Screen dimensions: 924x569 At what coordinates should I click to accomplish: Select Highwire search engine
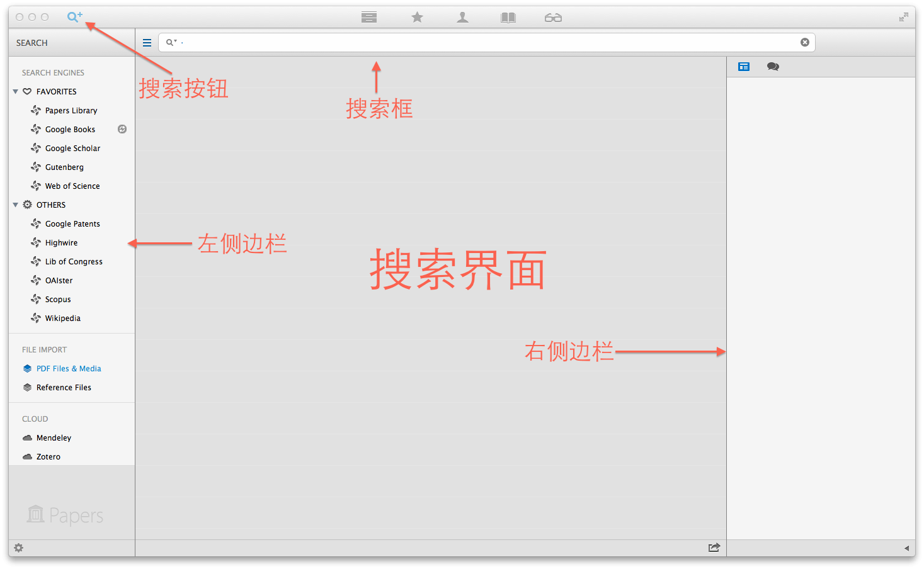61,243
